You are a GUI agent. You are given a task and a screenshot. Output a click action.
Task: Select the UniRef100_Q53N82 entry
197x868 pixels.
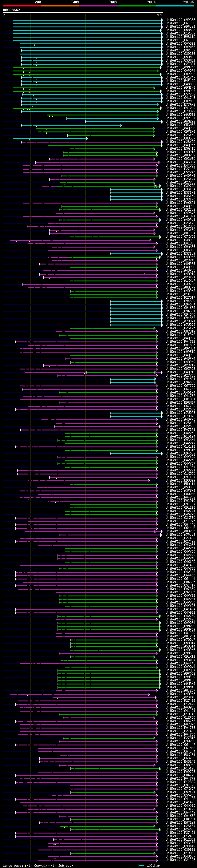[x=180, y=125]
